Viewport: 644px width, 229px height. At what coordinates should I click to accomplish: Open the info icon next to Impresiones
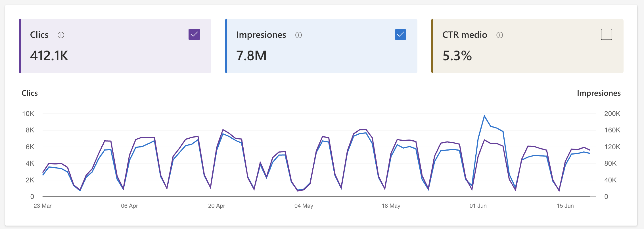[298, 35]
